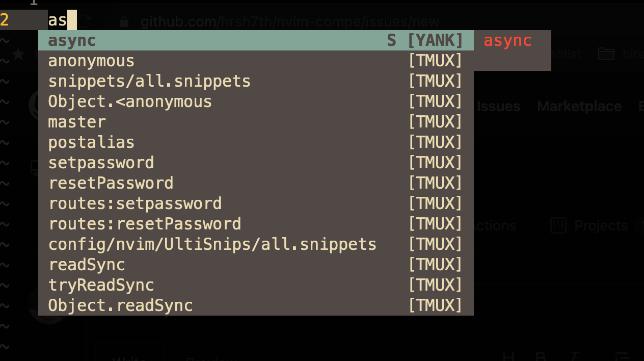Viewport: 644px width, 361px height.
Task: Open the Issues tab
Action: pos(498,106)
